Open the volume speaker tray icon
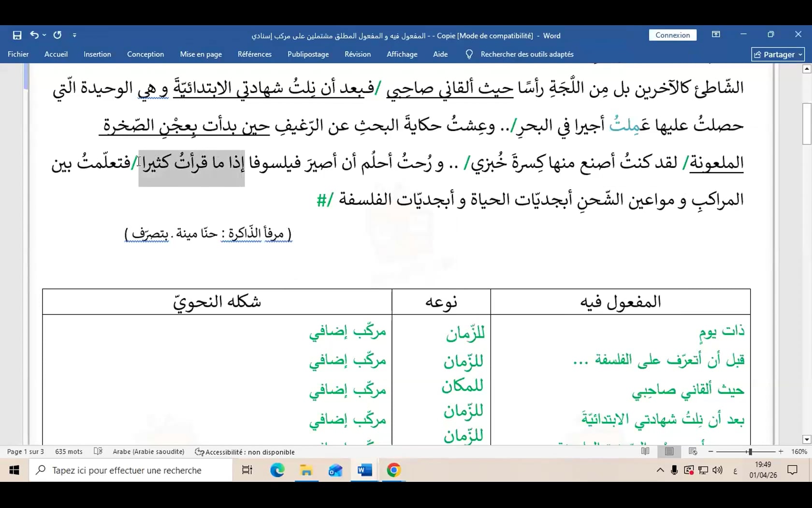812x508 pixels. 717,470
